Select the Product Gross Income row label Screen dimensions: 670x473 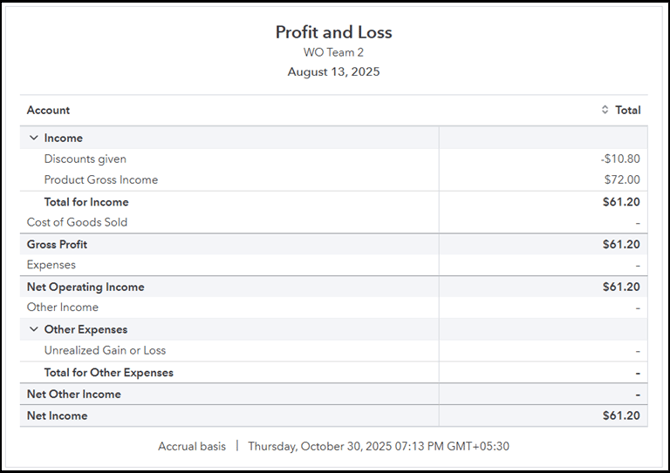click(x=101, y=180)
